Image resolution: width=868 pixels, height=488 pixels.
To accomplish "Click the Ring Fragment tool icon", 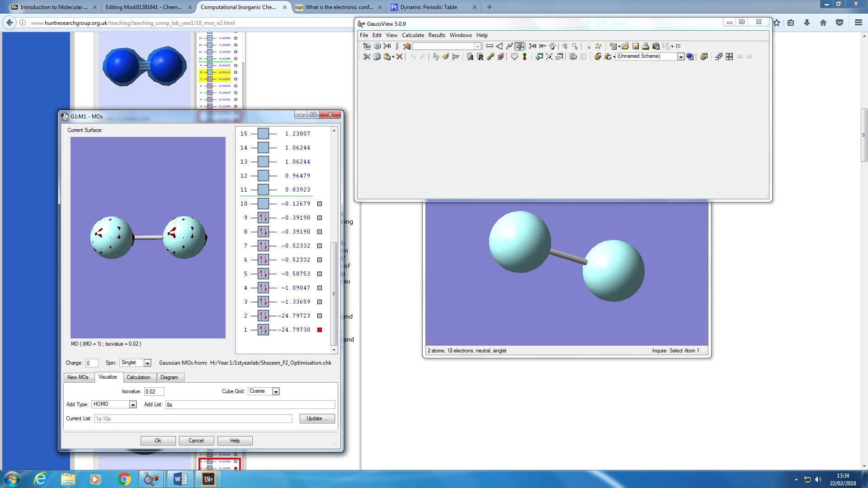I will [x=377, y=46].
